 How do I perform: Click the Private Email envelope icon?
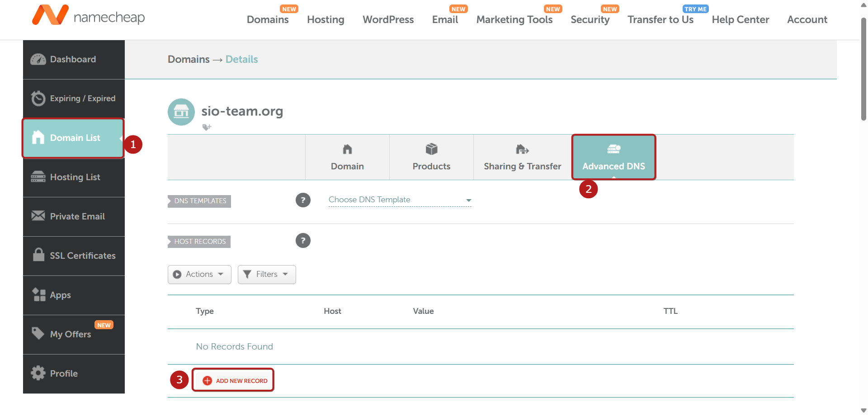tap(38, 216)
